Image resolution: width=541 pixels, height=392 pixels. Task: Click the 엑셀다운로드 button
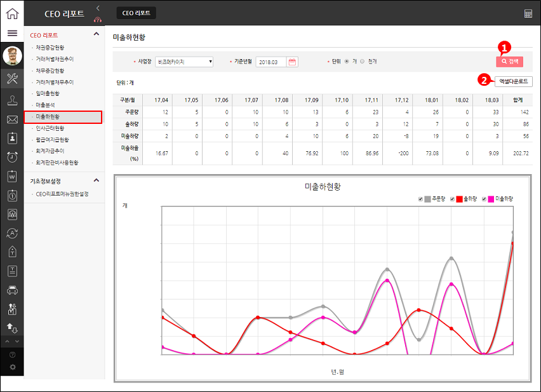[514, 81]
